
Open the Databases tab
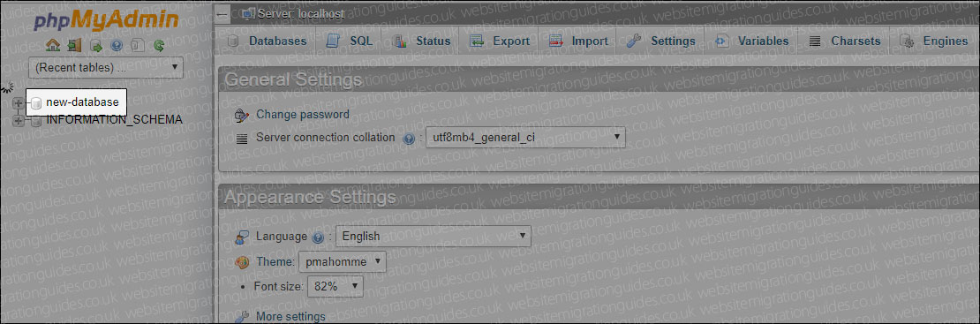[x=267, y=41]
